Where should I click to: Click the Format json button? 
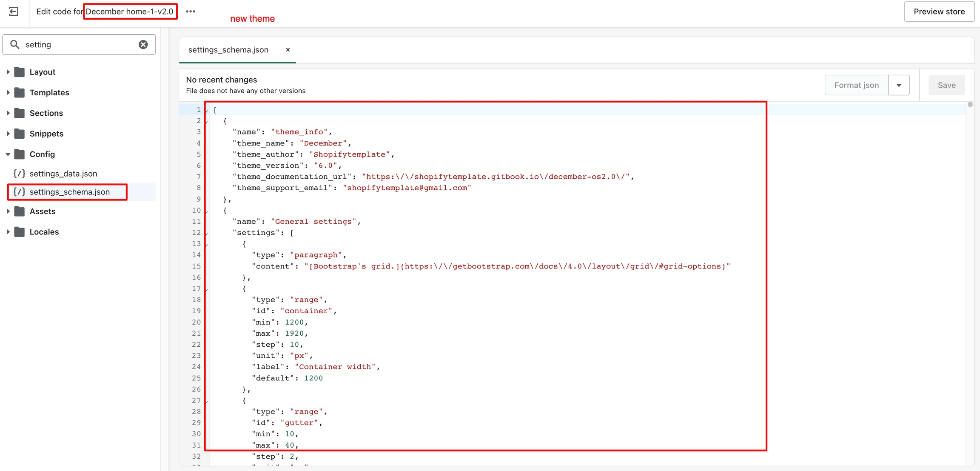[x=856, y=85]
